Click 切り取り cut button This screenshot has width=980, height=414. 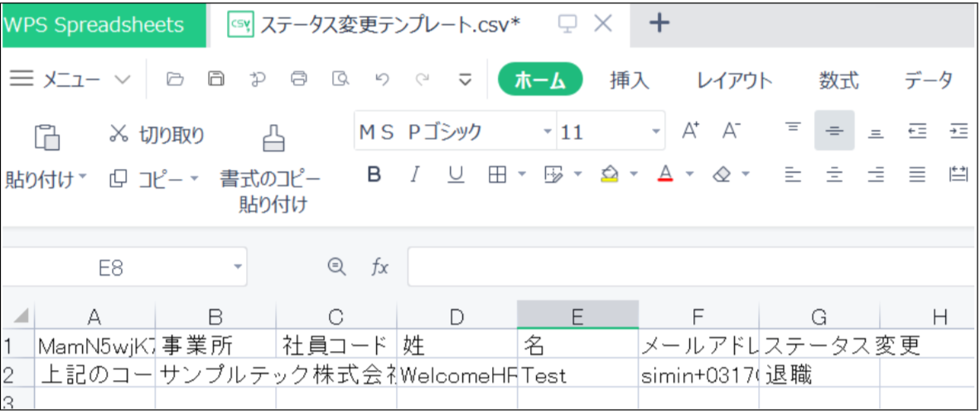click(157, 133)
